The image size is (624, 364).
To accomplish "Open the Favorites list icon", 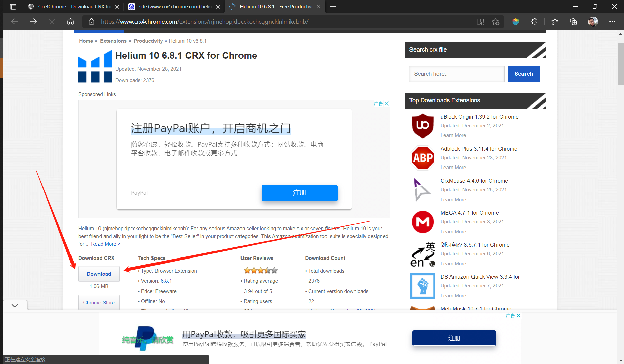I will click(555, 22).
